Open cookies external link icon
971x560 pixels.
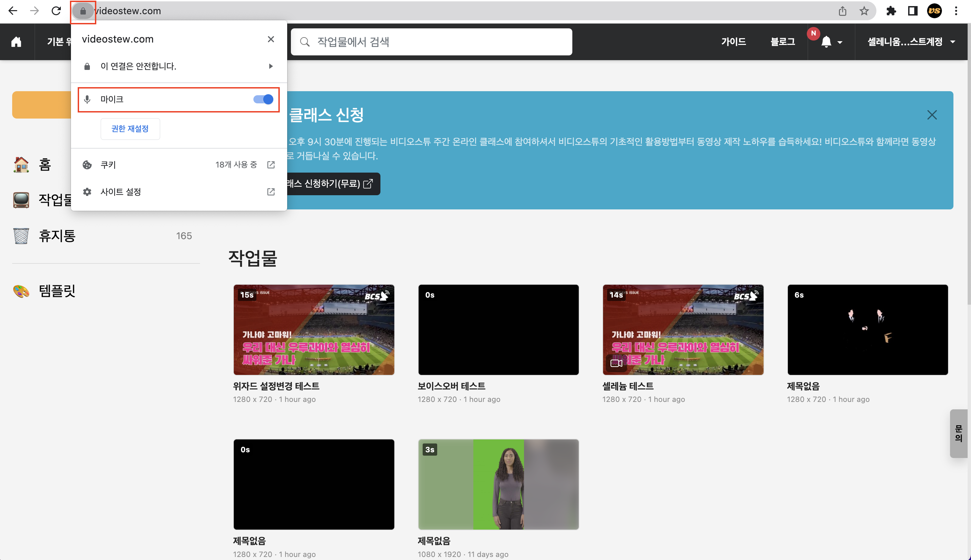pos(271,164)
